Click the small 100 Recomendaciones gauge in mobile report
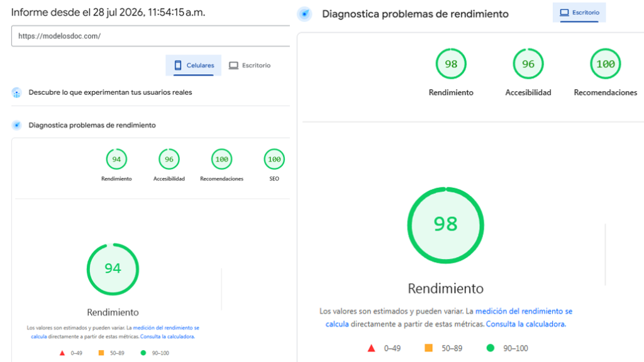The image size is (644, 362). point(221,159)
